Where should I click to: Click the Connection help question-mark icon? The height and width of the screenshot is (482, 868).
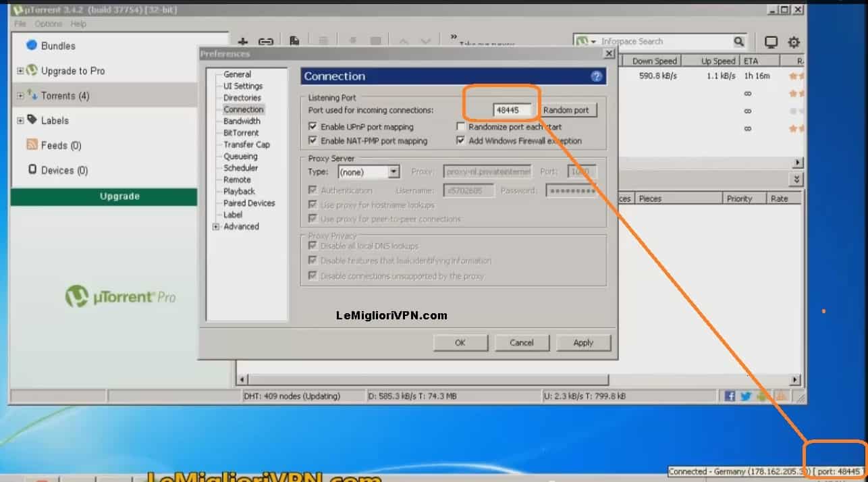(597, 76)
